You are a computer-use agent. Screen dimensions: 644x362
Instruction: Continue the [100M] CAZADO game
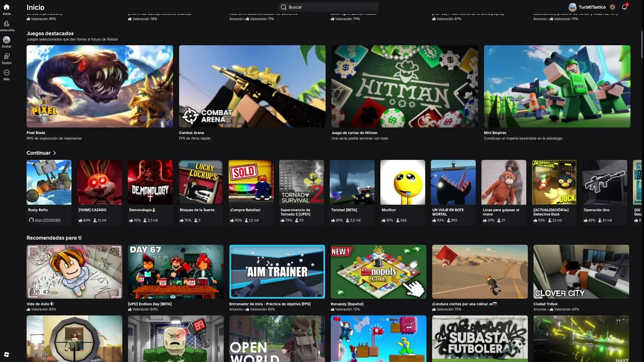tap(100, 182)
